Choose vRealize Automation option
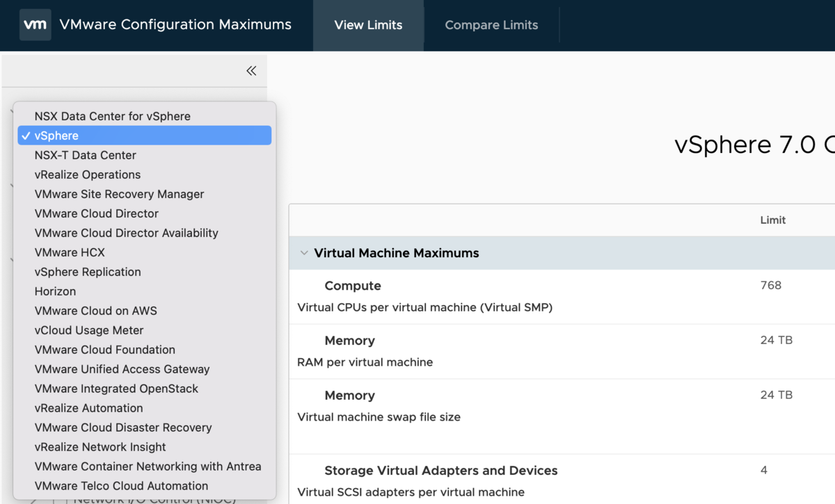 [145, 408]
